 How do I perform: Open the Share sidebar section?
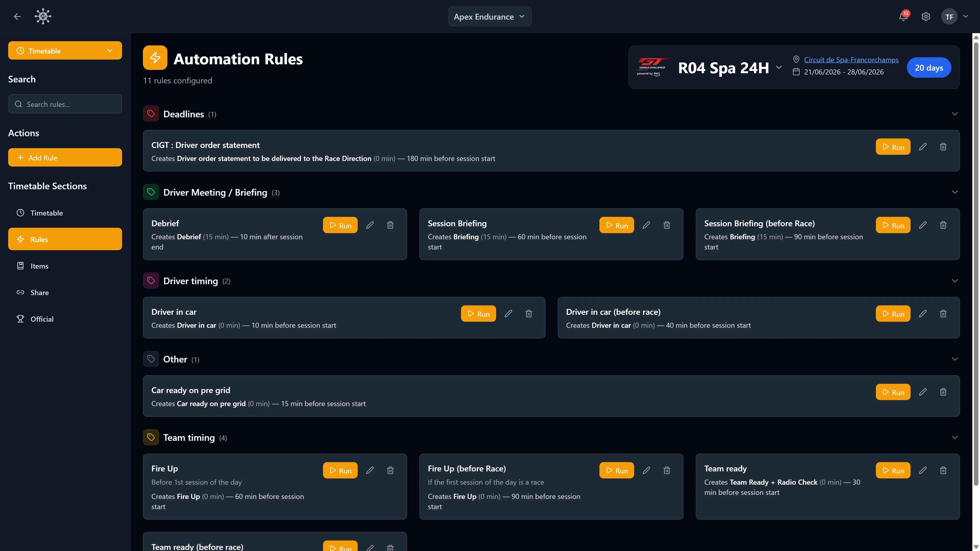(65, 292)
